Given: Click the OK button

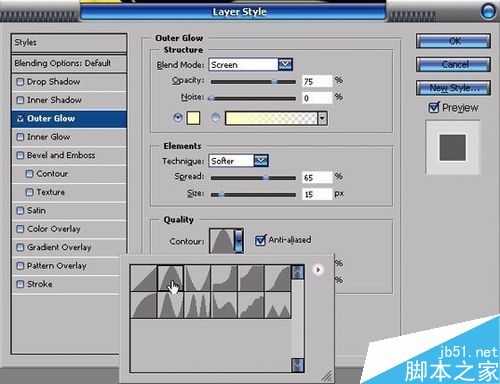Looking at the screenshot, I should pos(453,41).
